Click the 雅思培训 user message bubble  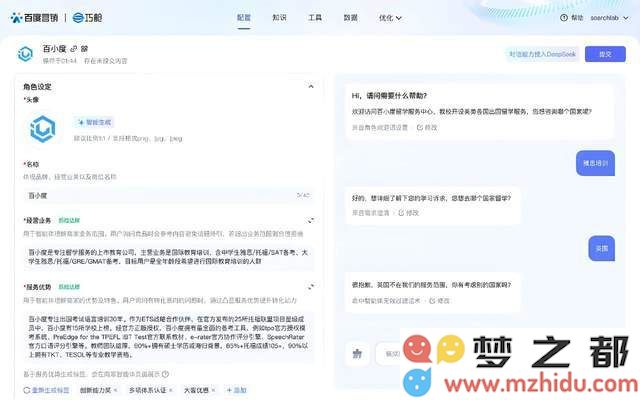(x=596, y=163)
